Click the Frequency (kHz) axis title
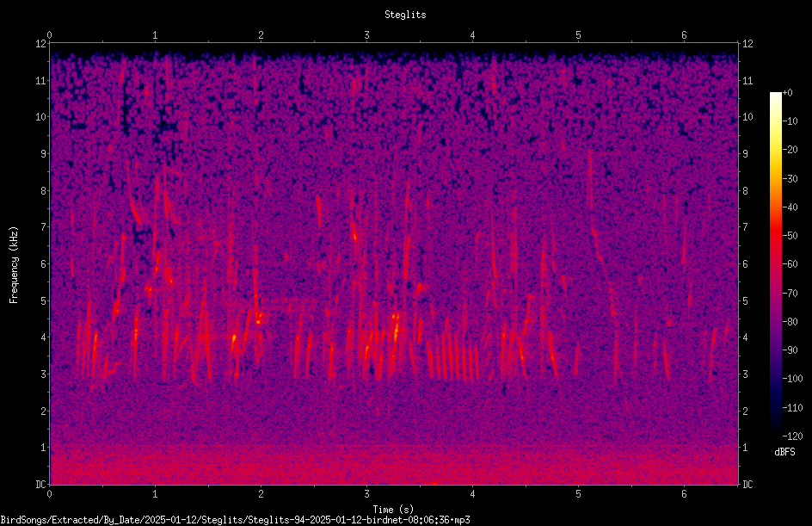This screenshot has height=526, width=812. click(x=14, y=264)
